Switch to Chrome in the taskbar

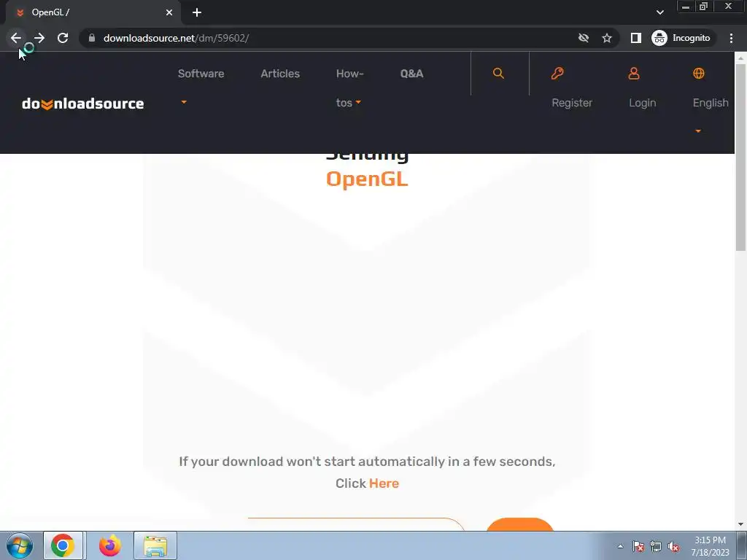pyautogui.click(x=63, y=545)
